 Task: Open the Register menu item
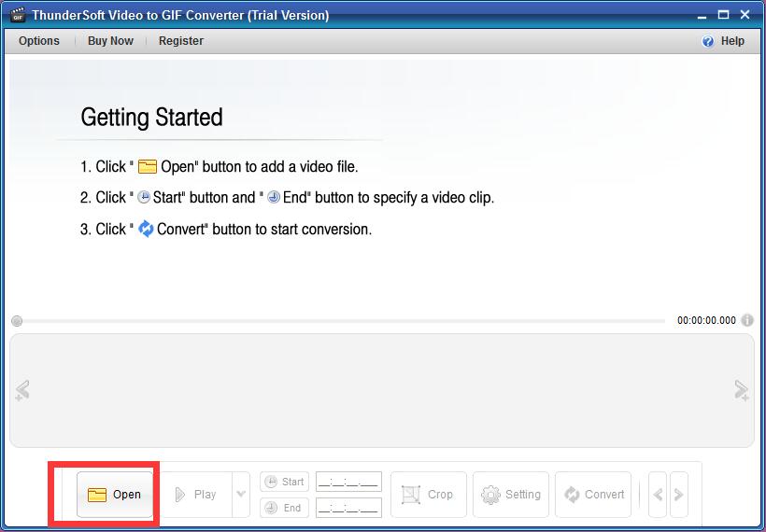(180, 41)
